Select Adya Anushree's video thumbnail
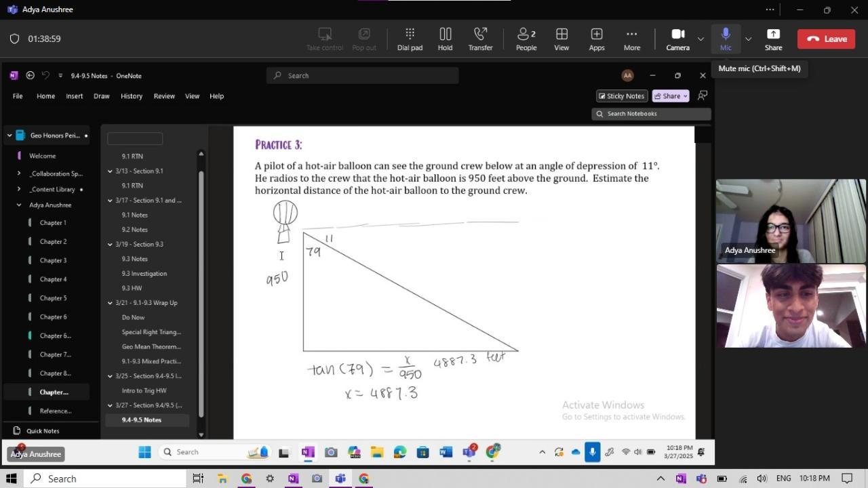 pyautogui.click(x=791, y=221)
